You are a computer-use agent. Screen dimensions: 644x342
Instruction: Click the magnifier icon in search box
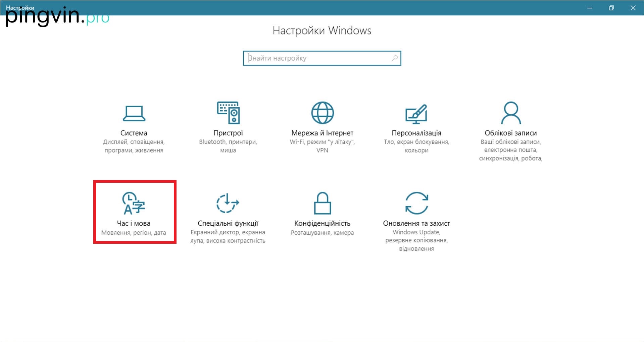click(x=395, y=58)
